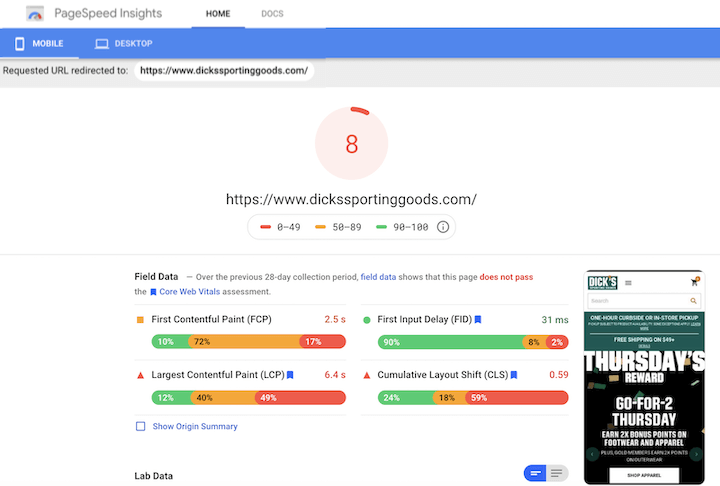Click the bookmark icon beside Core Web Vitals
This screenshot has width=720, height=486.
click(153, 292)
